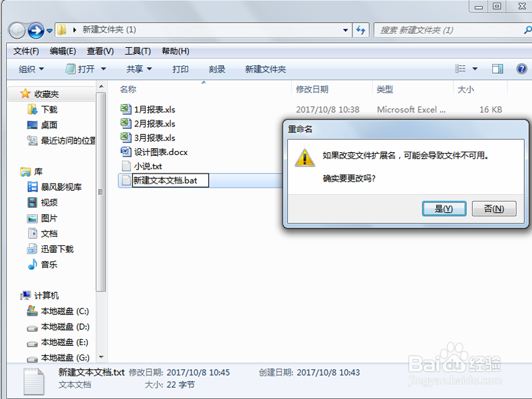Toggle the preview pane icon
The width and height of the screenshot is (532, 399).
[497, 69]
